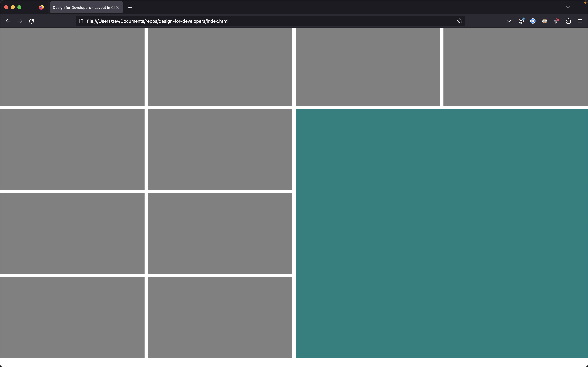The width and height of the screenshot is (588, 367).
Task: Click the large teal grid block
Action: (441, 233)
